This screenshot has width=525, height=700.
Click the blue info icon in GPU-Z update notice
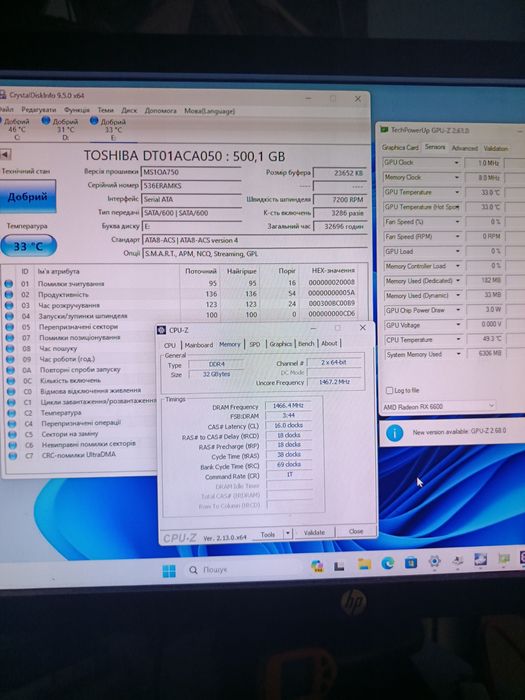click(x=394, y=433)
